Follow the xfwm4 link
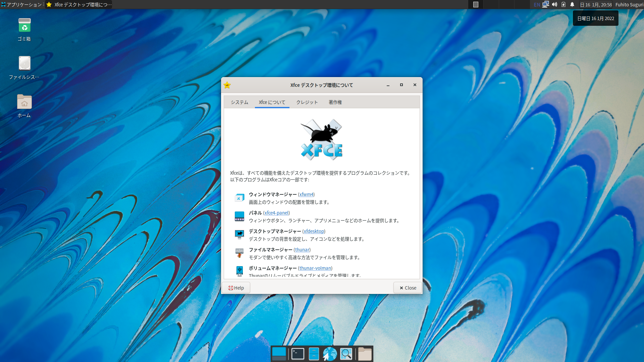The width and height of the screenshot is (644, 362). [306, 194]
